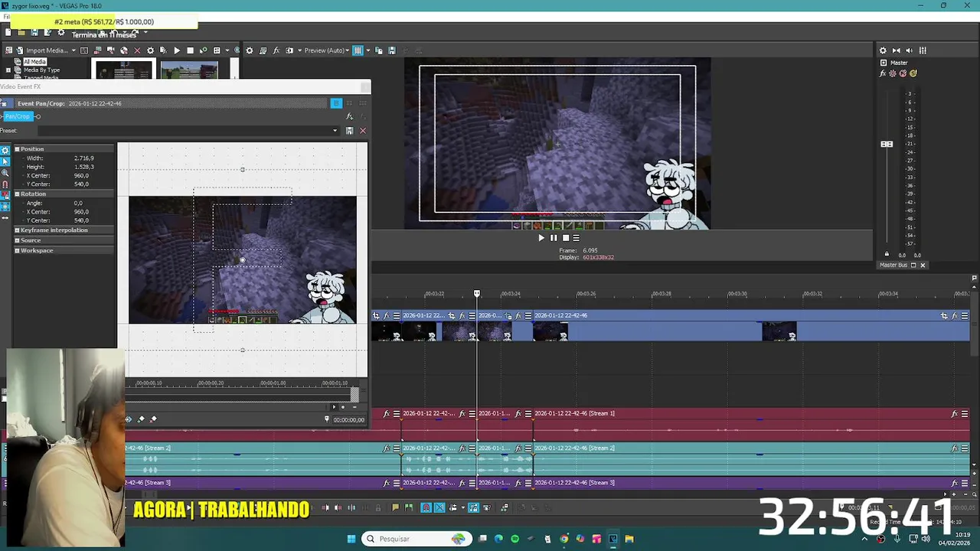Open the Preset dropdown in Pan/Crop
The image size is (980, 551).
(x=335, y=131)
